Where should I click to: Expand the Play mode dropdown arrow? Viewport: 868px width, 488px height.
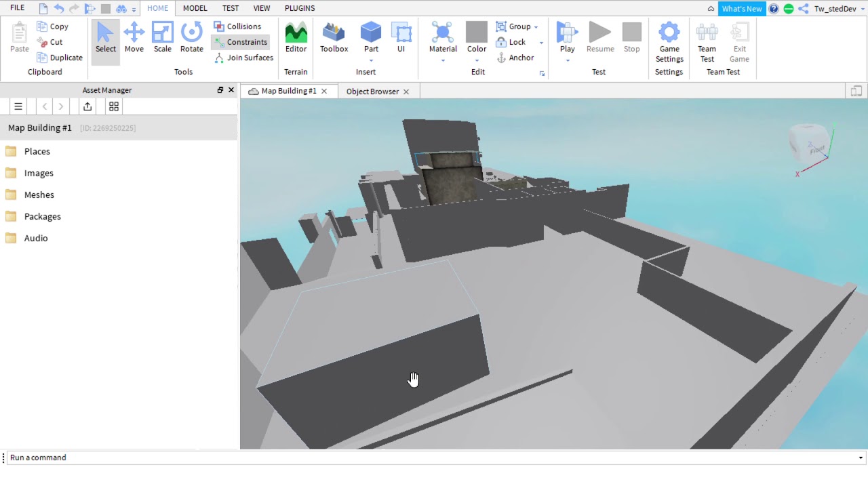[568, 60]
